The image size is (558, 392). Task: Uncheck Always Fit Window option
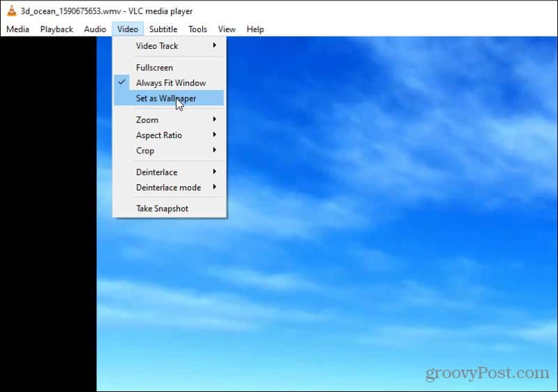[169, 83]
